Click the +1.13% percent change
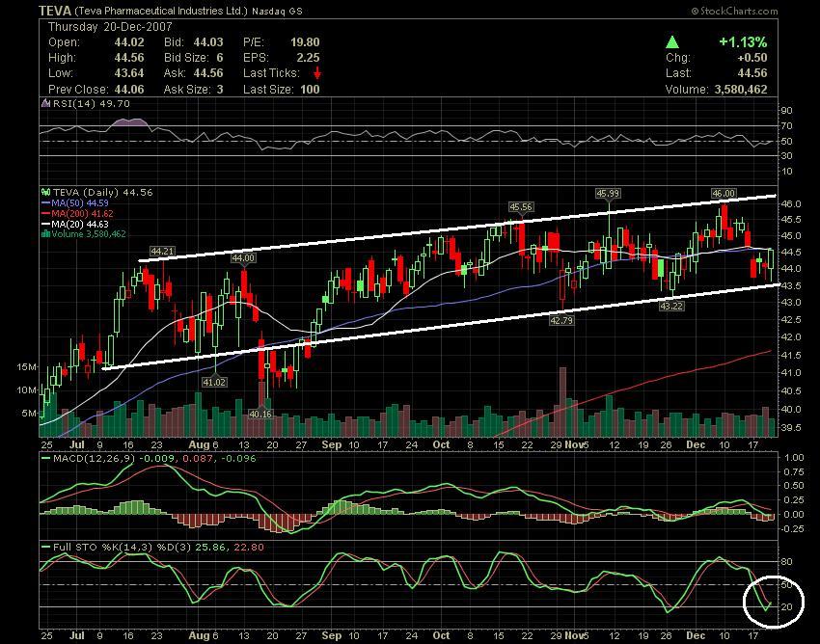 (743, 41)
